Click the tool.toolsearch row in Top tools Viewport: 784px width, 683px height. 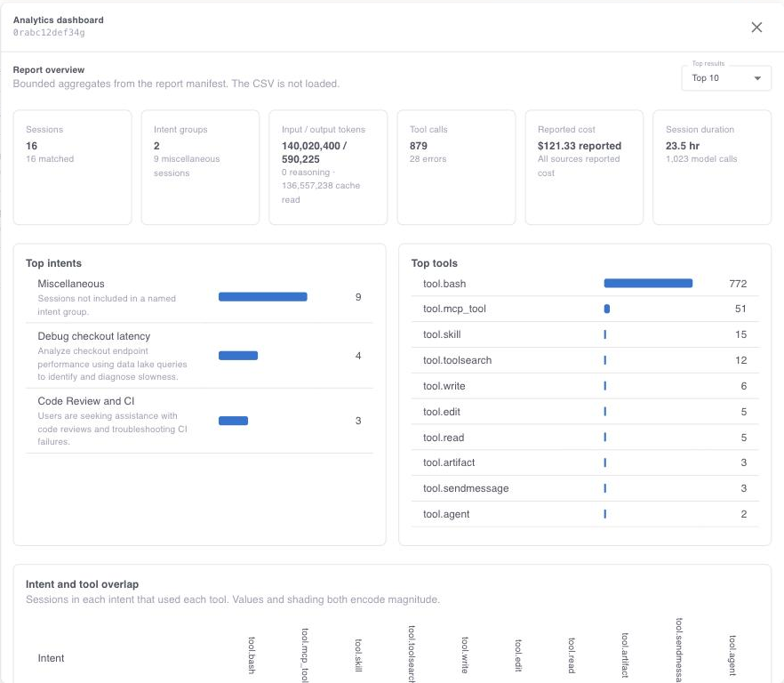(x=585, y=360)
